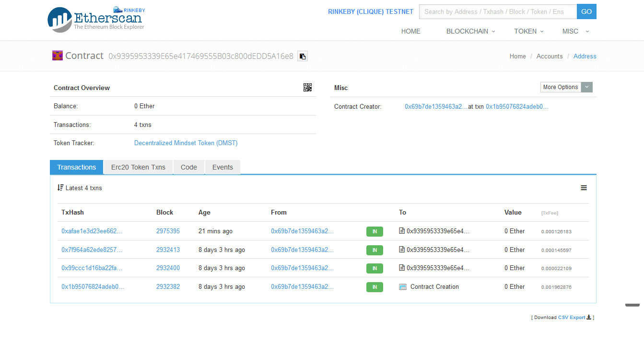Copy the contract address to clipboard
The width and height of the screenshot is (644, 353).
point(302,56)
